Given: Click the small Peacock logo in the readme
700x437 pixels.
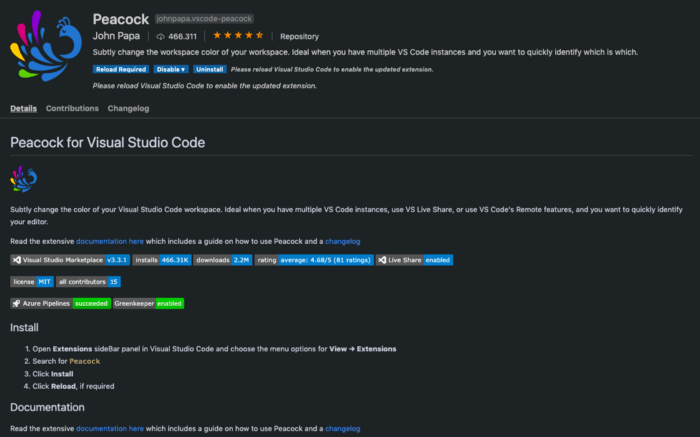Looking at the screenshot, I should 24,179.
